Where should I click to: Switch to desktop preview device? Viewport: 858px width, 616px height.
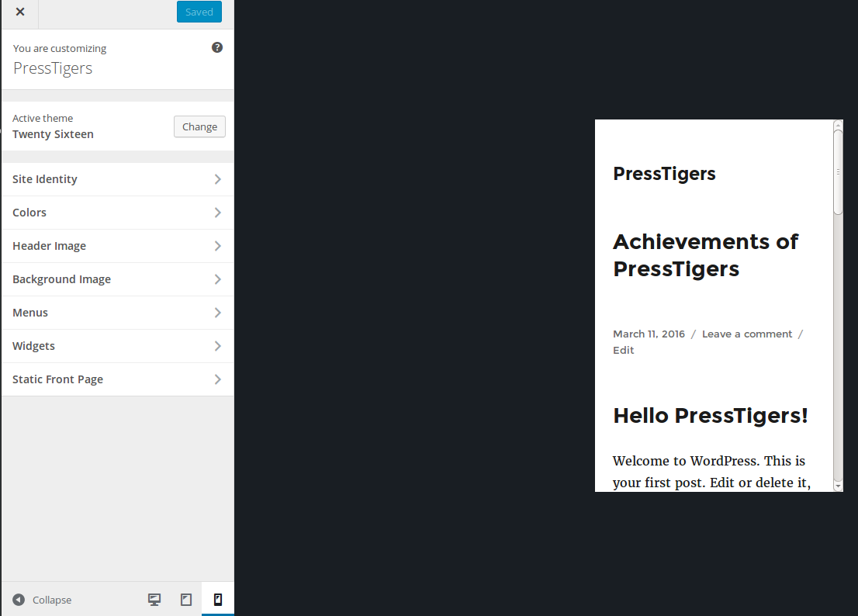pos(154,600)
